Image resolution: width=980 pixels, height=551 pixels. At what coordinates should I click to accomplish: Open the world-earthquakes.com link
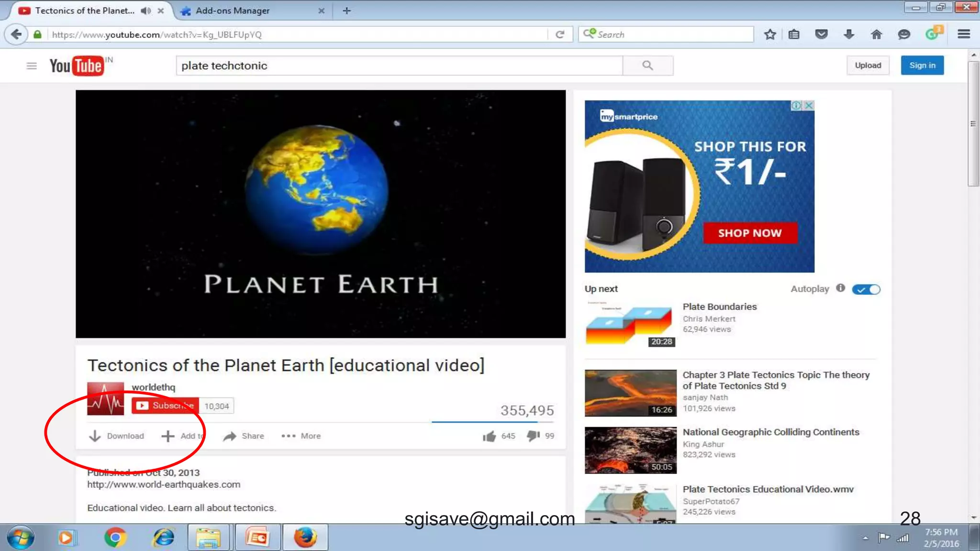[x=164, y=485]
